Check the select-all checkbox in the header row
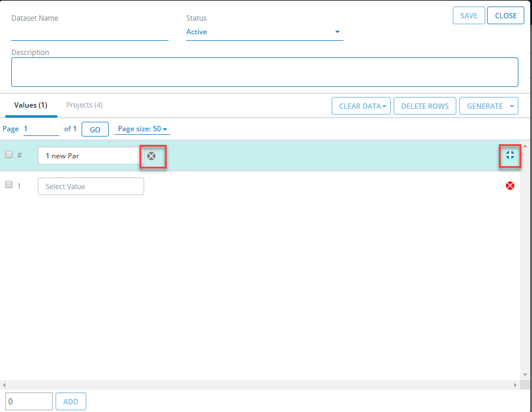Screen dimensions: 532x412 click(9, 153)
